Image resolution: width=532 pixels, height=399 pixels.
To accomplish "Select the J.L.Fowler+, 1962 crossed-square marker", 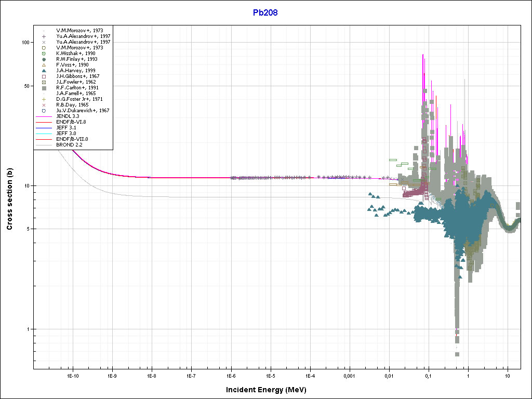I will tap(44, 82).
